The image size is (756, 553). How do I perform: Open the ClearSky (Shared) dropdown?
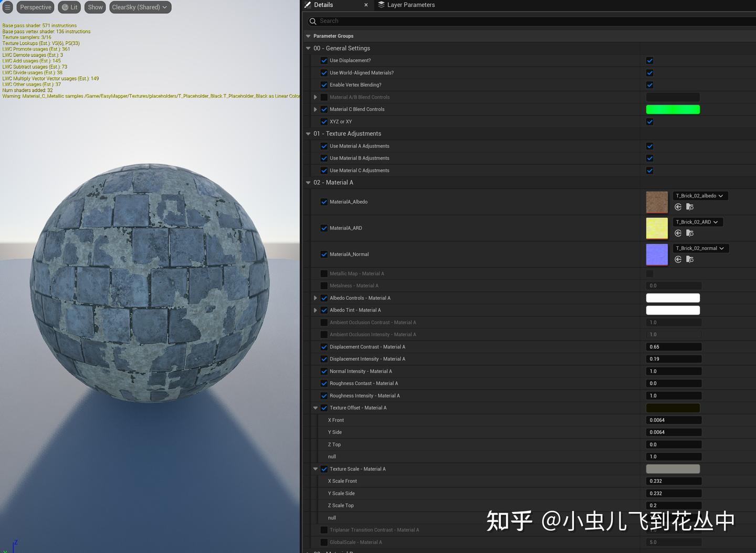tap(140, 7)
